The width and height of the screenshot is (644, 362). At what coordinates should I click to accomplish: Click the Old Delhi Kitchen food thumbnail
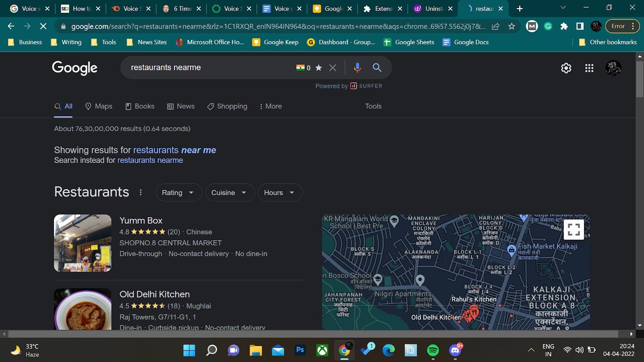83,309
